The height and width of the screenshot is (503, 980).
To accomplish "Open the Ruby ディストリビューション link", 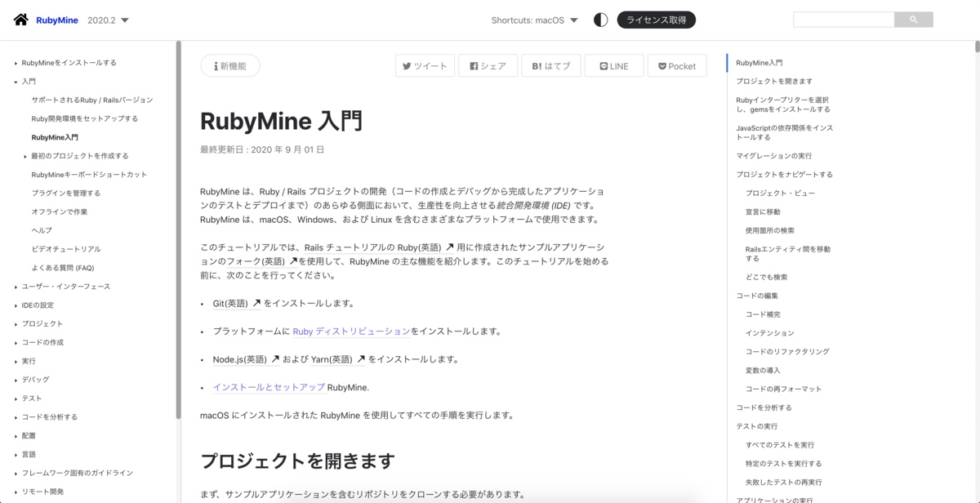I will [x=351, y=332].
